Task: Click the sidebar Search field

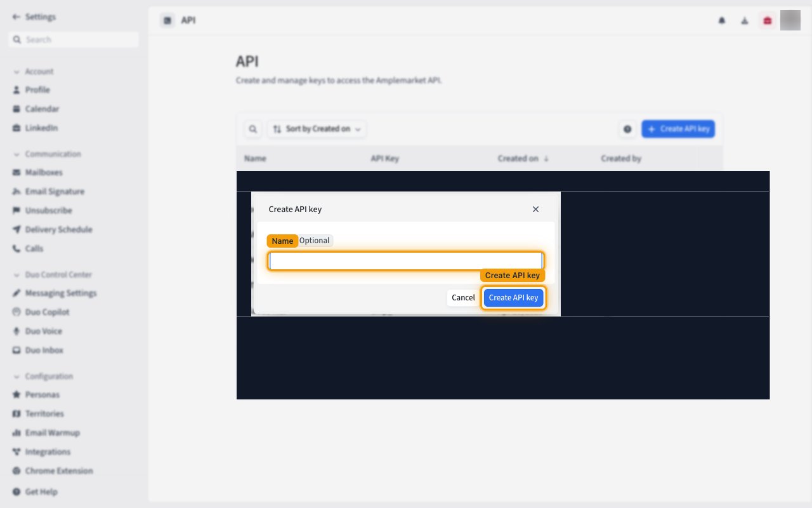Action: tap(74, 39)
